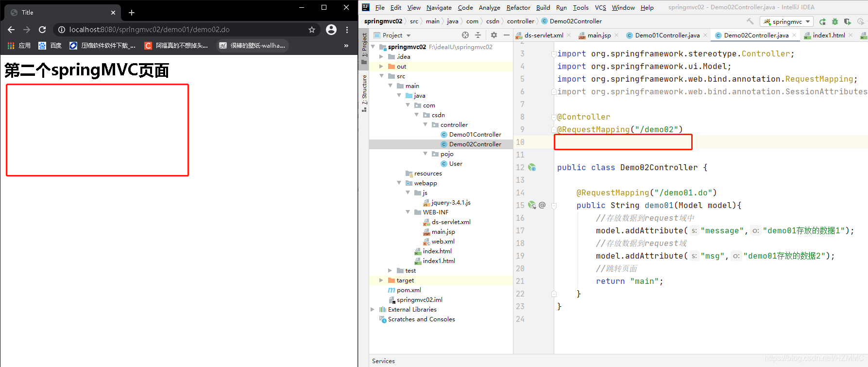
Task: Open a new browser tab with plus icon
Action: pyautogui.click(x=132, y=13)
